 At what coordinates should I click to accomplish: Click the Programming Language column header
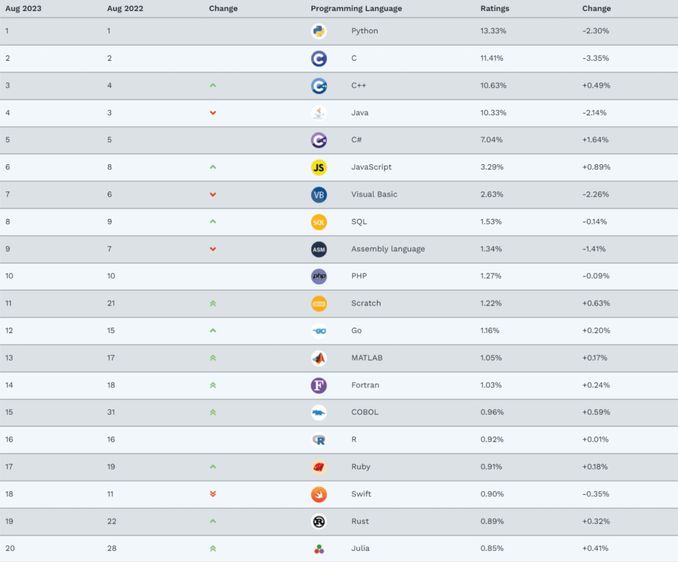[356, 9]
